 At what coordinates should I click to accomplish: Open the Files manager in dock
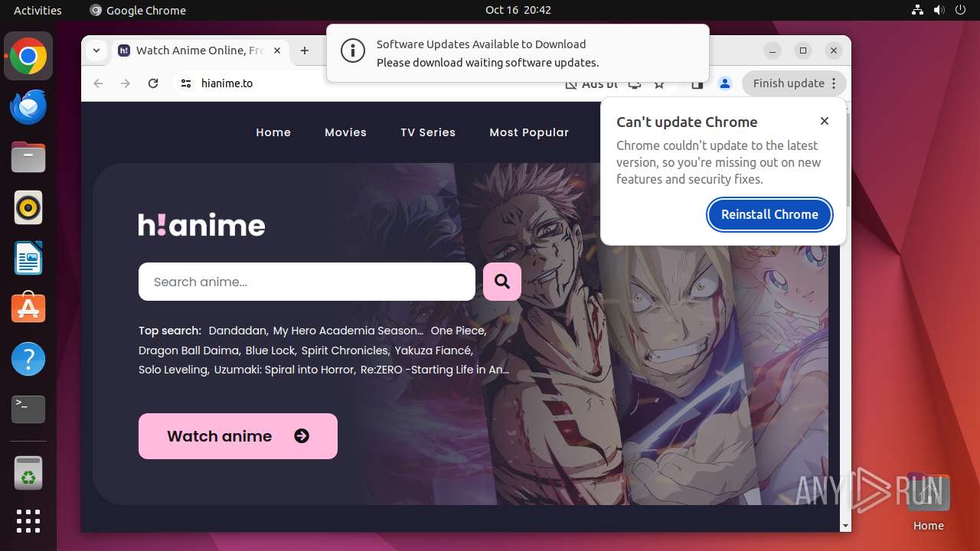click(x=28, y=158)
